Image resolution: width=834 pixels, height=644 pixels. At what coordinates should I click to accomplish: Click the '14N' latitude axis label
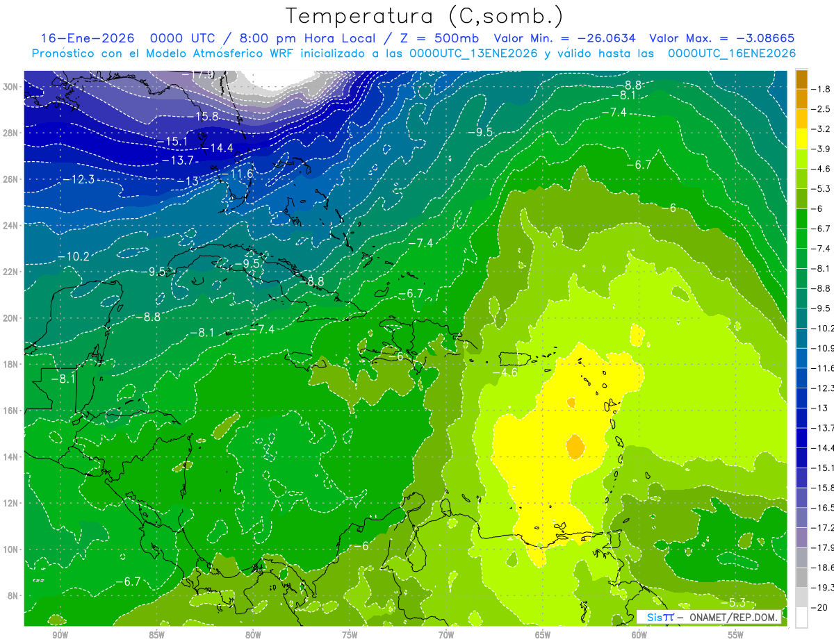click(x=12, y=457)
